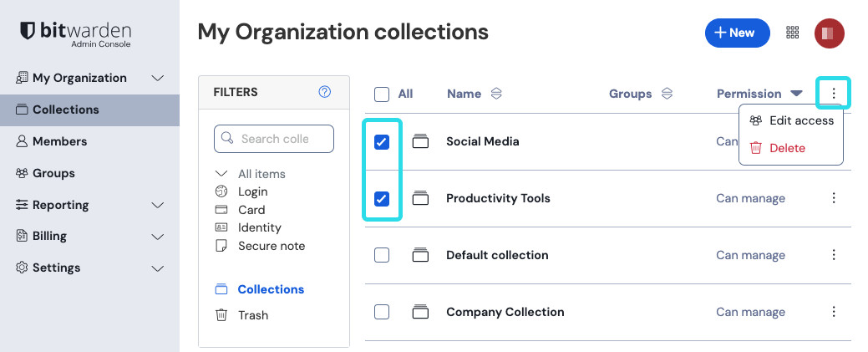
Task: Focus the search collection input field
Action: 282,139
